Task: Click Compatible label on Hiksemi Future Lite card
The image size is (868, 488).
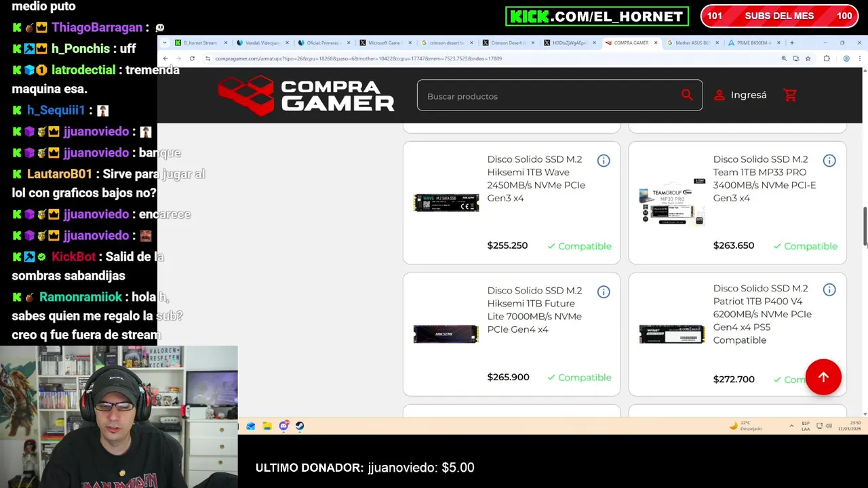Action: point(580,378)
